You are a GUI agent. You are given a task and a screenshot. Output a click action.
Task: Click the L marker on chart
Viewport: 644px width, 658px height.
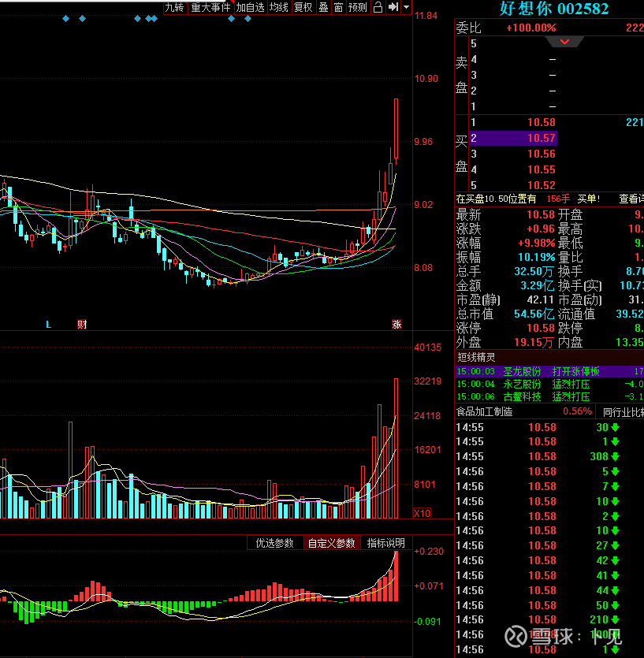click(x=48, y=325)
